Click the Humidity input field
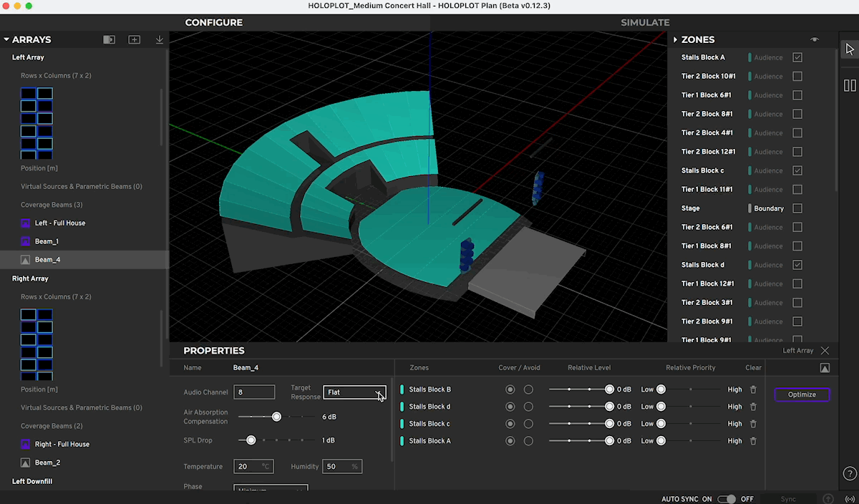 pos(343,467)
